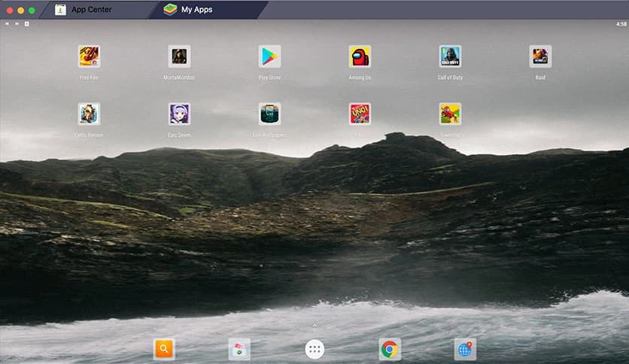Launch the Free Fire game
The height and width of the screenshot is (364, 629).
coord(89,56)
